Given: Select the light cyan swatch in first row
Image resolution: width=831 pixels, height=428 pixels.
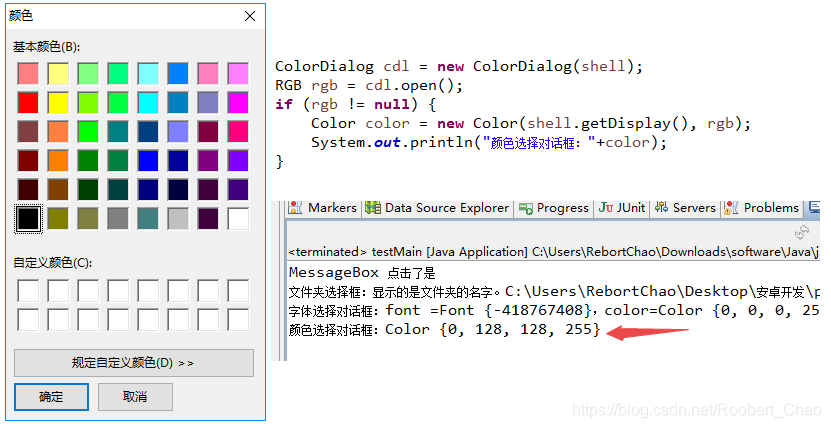Looking at the screenshot, I should tap(148, 74).
